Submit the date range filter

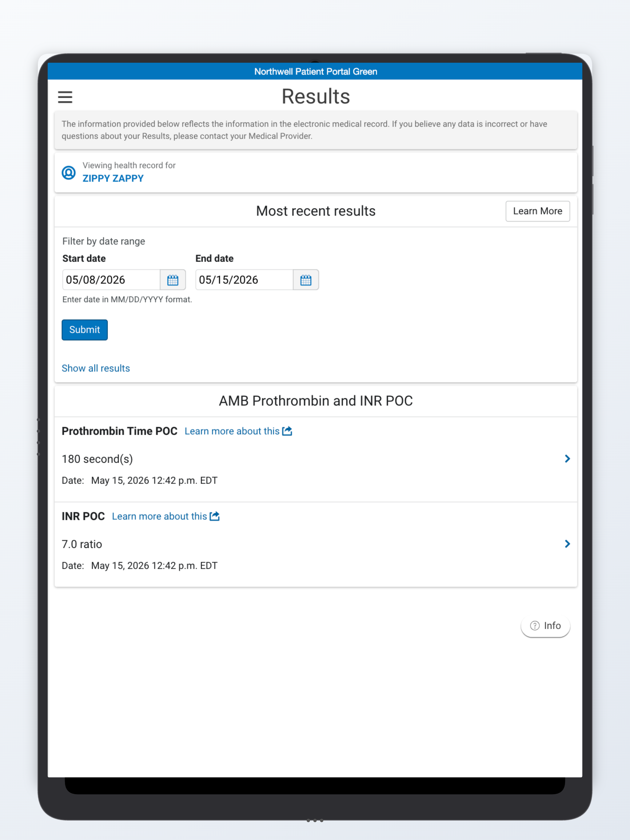85,330
